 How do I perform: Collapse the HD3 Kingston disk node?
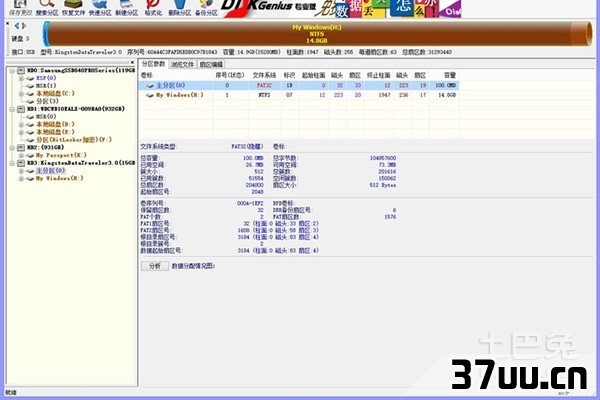pos(12,163)
